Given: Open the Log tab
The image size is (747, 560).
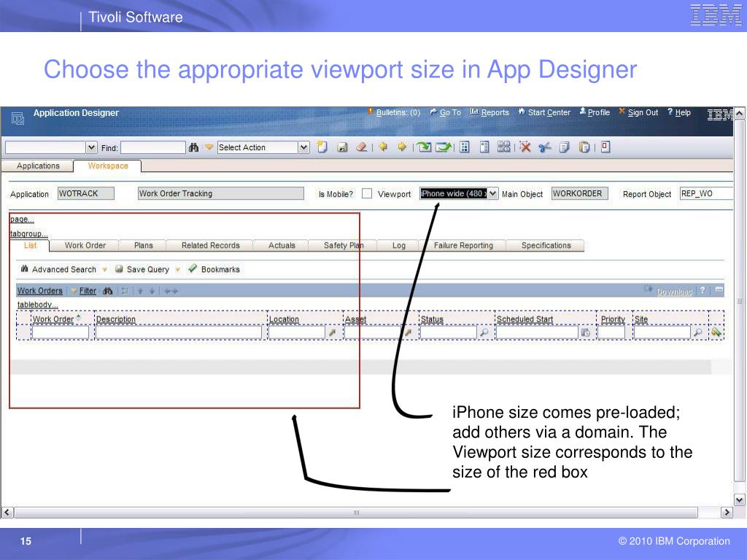Looking at the screenshot, I should 399,245.
